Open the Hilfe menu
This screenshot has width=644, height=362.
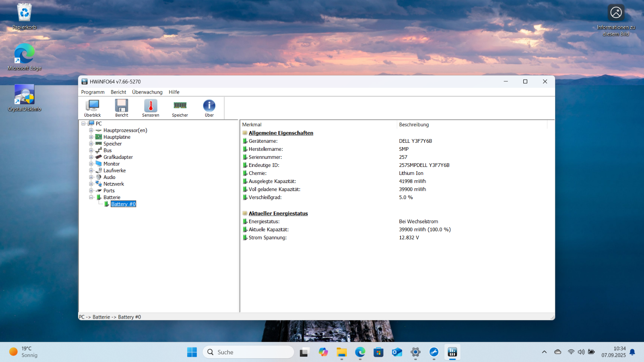174,92
